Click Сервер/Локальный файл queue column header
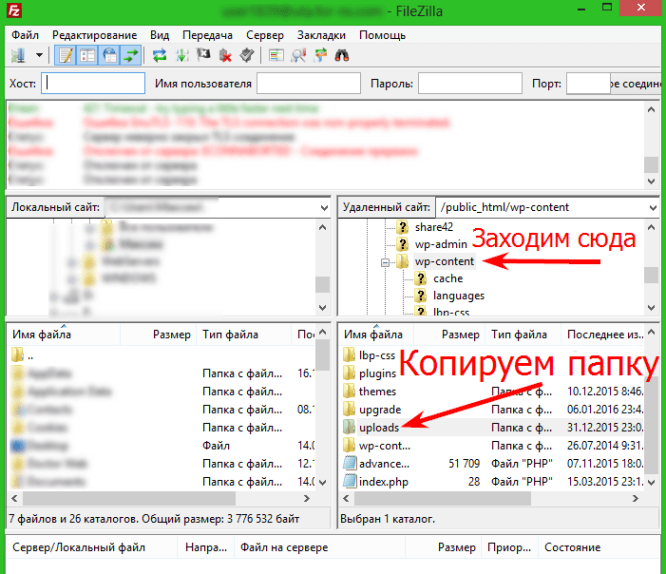This screenshot has height=574, width=666. click(x=79, y=548)
